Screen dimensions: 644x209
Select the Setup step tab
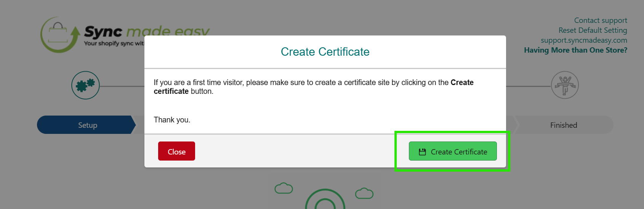(x=87, y=125)
